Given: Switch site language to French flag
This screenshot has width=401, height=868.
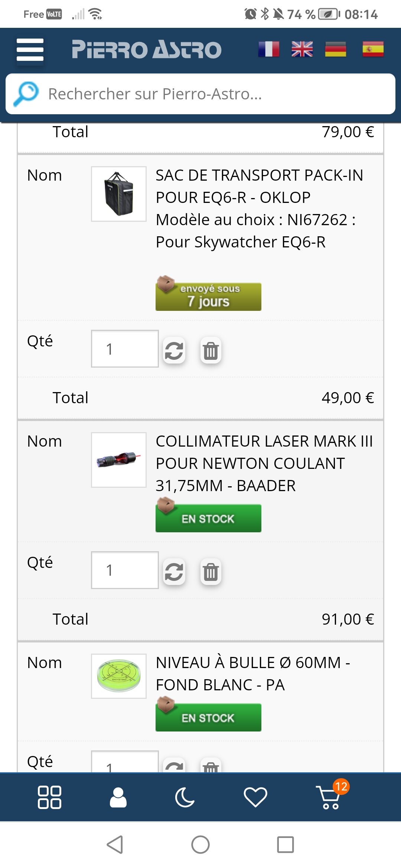Looking at the screenshot, I should tap(269, 49).
